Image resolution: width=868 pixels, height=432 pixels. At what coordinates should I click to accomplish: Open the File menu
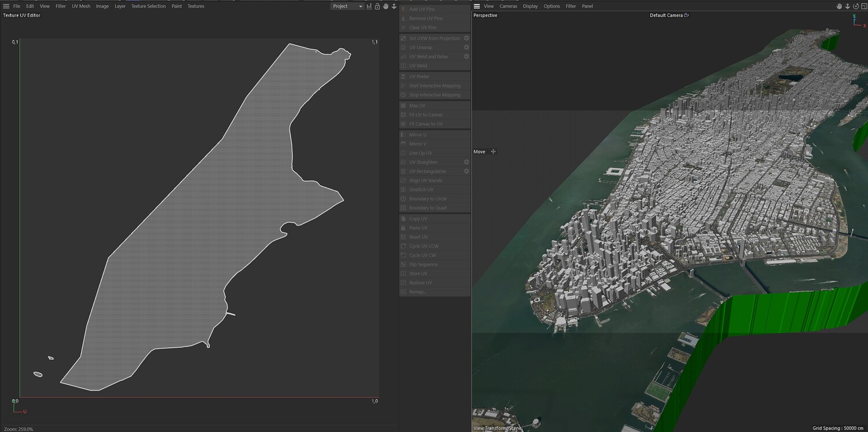click(x=17, y=6)
